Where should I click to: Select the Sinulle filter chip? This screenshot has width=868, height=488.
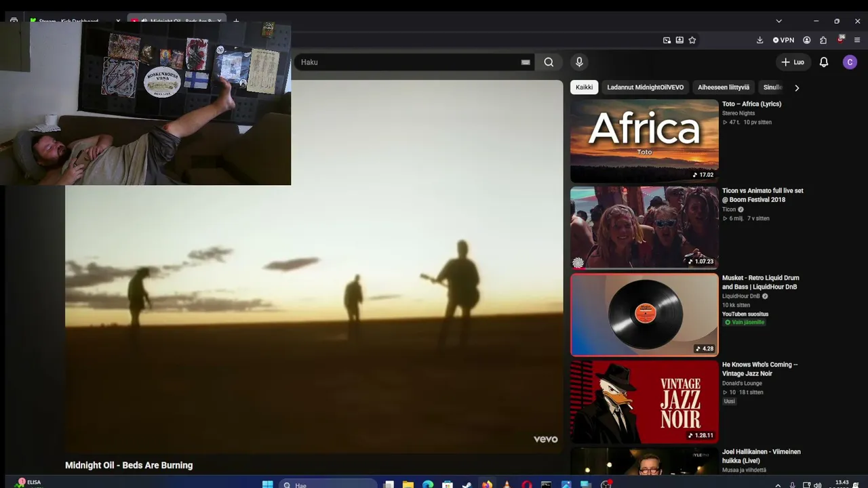pyautogui.click(x=773, y=87)
